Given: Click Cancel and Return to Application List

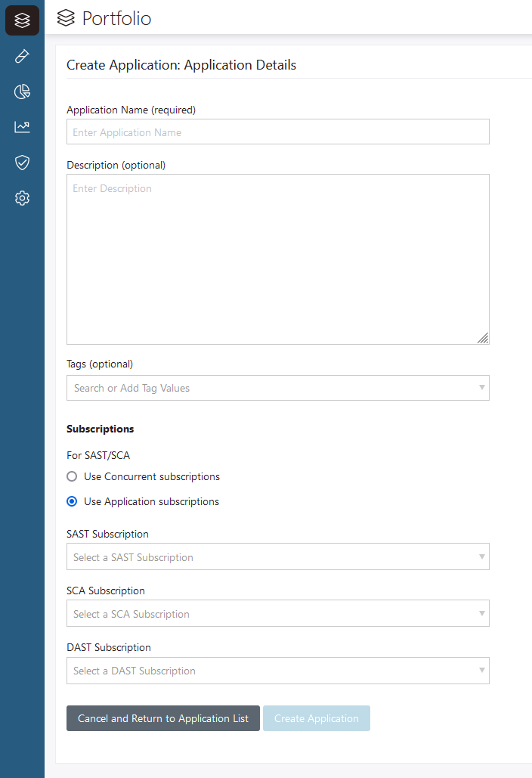Looking at the screenshot, I should coord(163,718).
